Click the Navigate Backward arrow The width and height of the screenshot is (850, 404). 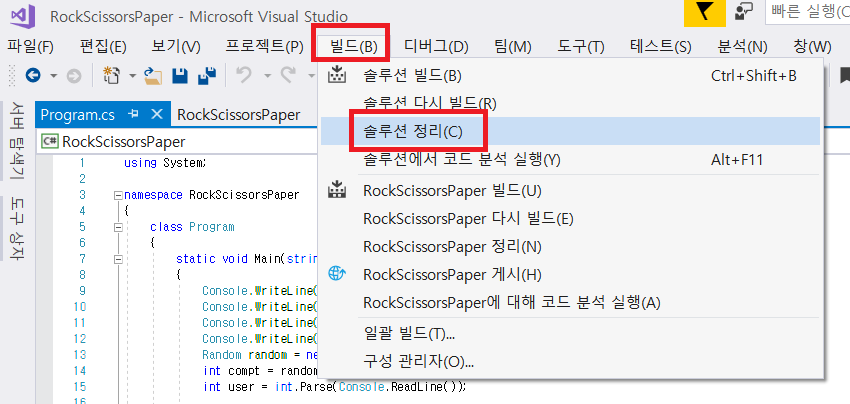(x=33, y=75)
